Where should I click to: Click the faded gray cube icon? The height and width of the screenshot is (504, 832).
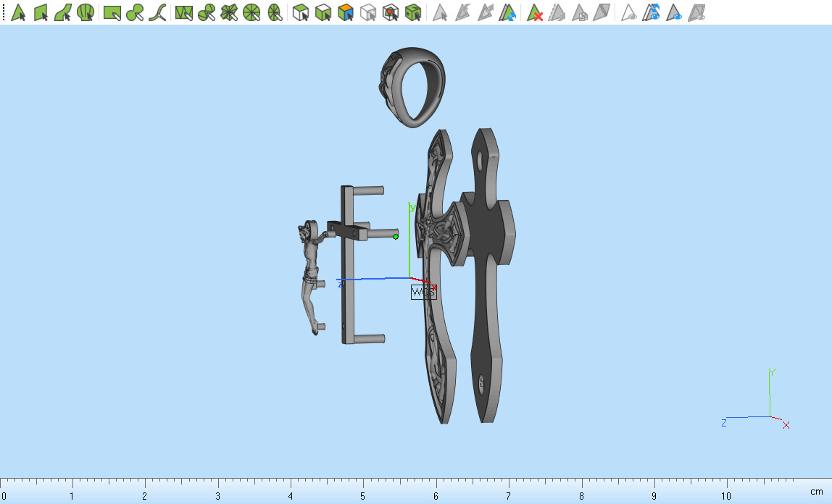click(x=367, y=12)
